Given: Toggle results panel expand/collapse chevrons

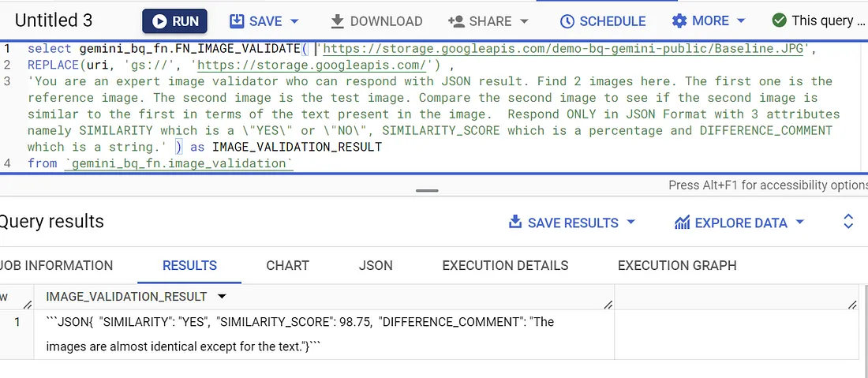Looking at the screenshot, I should [x=848, y=222].
